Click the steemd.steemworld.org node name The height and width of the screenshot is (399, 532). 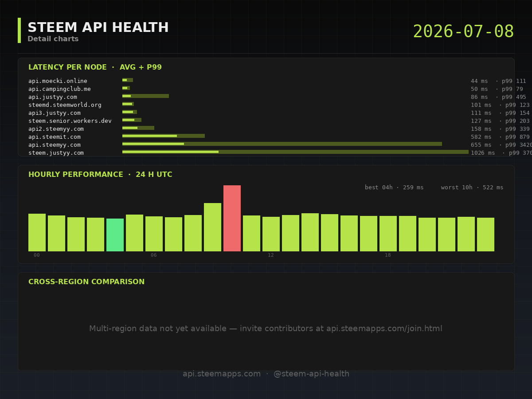click(65, 105)
